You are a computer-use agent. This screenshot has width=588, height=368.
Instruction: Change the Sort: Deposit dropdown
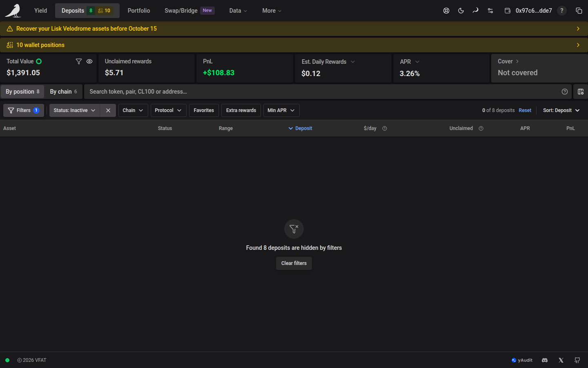click(561, 110)
